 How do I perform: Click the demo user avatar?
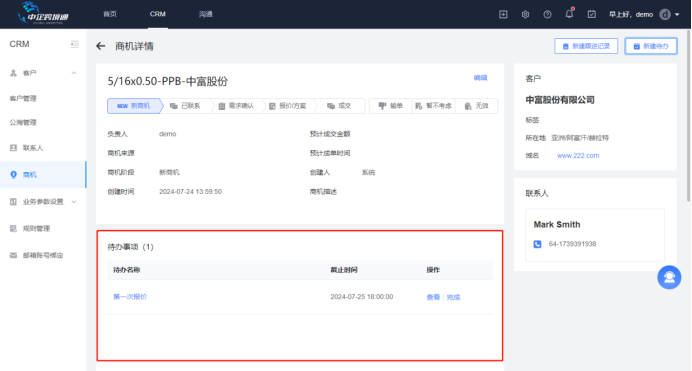pos(665,15)
